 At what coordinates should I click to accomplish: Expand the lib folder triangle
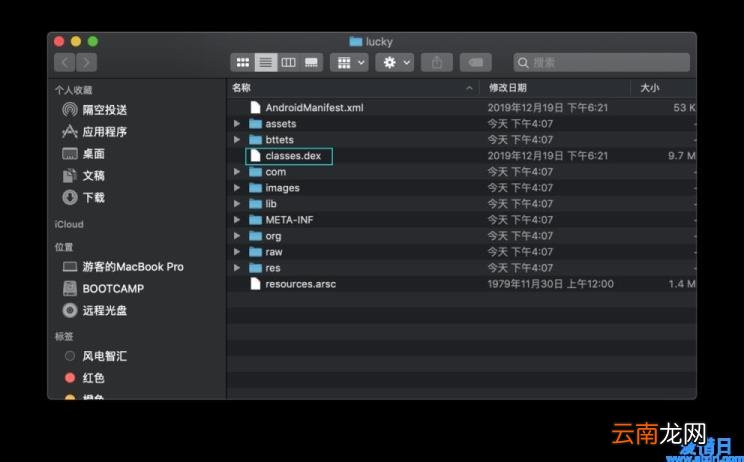pos(237,204)
